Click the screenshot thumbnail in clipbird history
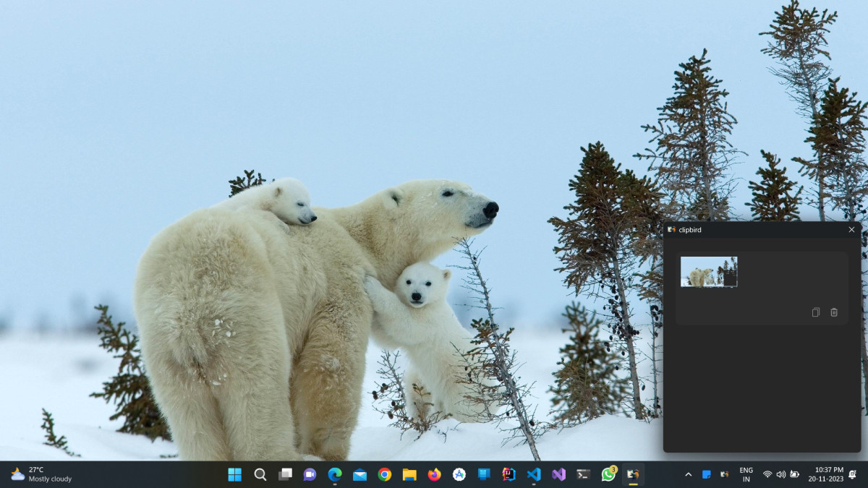The width and height of the screenshot is (868, 488). click(x=709, y=272)
